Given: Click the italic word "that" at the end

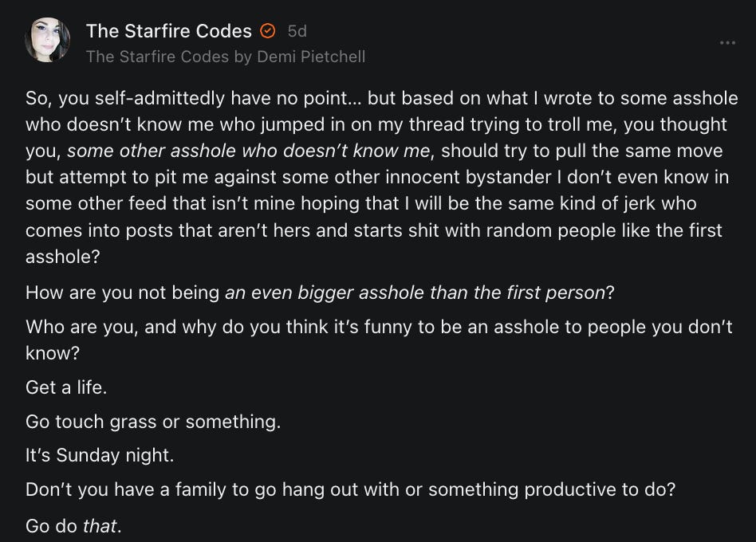Looking at the screenshot, I should click(x=100, y=526).
